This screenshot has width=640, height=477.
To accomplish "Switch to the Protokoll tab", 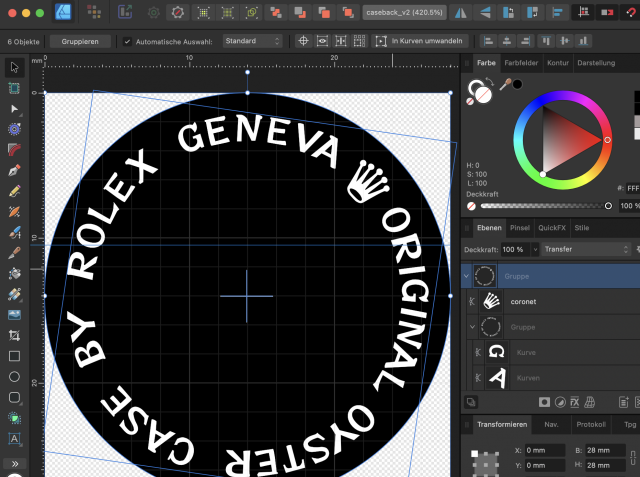I will click(591, 424).
